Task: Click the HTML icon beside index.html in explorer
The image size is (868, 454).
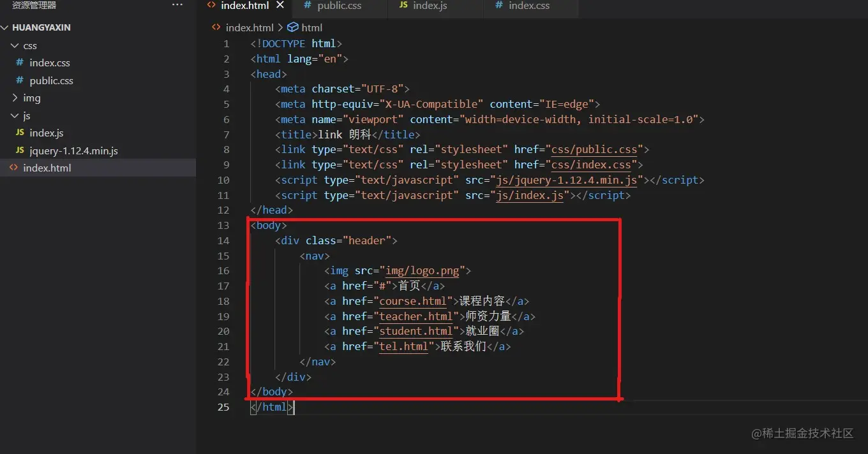Action: [x=13, y=168]
